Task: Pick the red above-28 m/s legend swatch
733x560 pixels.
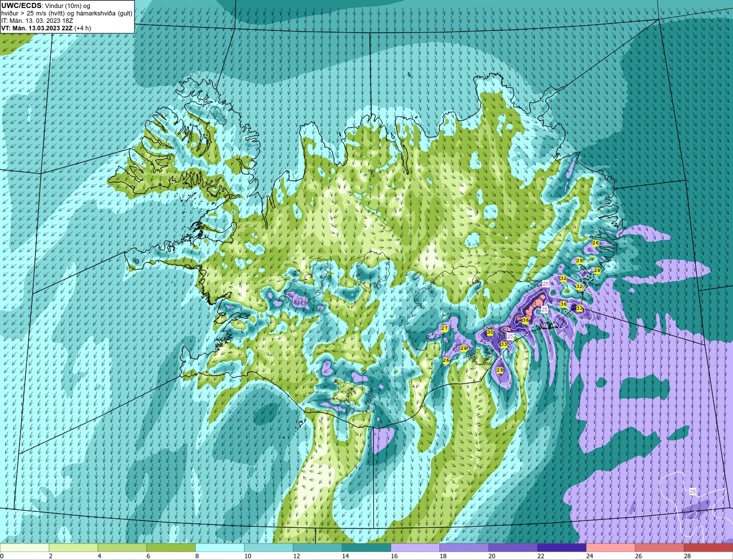Action: (x=708, y=547)
